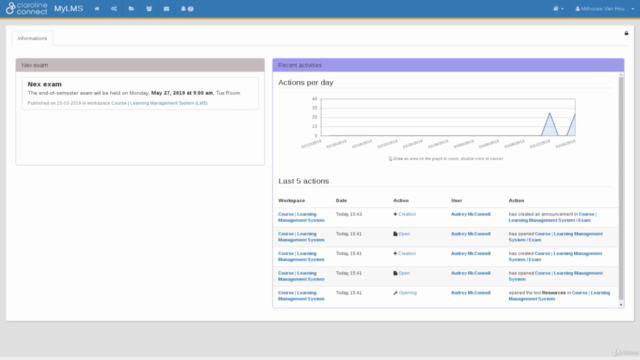Open workspace link in the 15:43 row
Viewport: 640px width, 360px height.
point(301,217)
